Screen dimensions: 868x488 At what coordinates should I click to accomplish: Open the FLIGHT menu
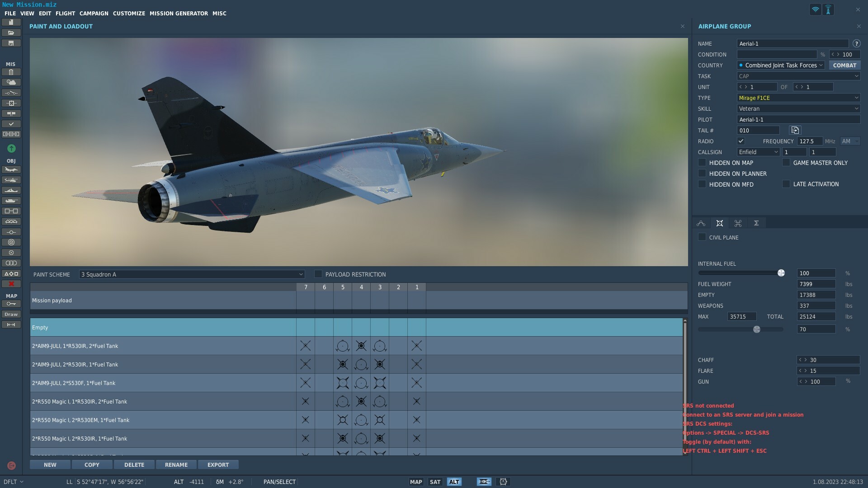coord(65,14)
